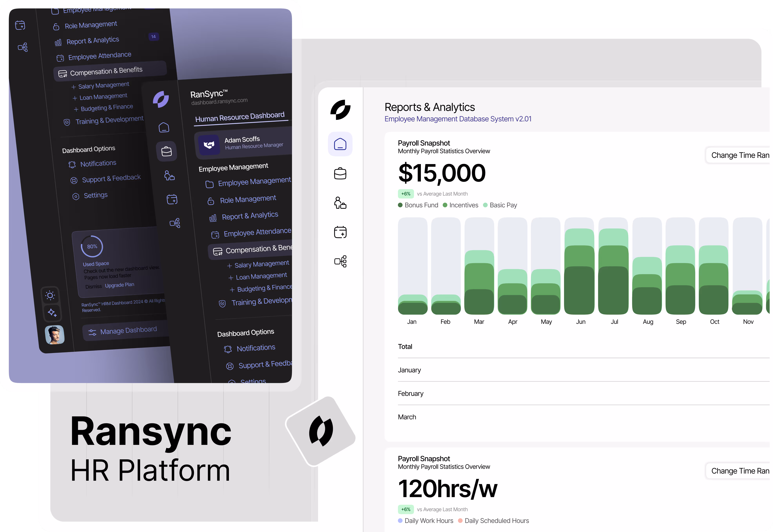
Task: Open the org-chart icon in the light dashboard sidebar
Action: [340, 261]
